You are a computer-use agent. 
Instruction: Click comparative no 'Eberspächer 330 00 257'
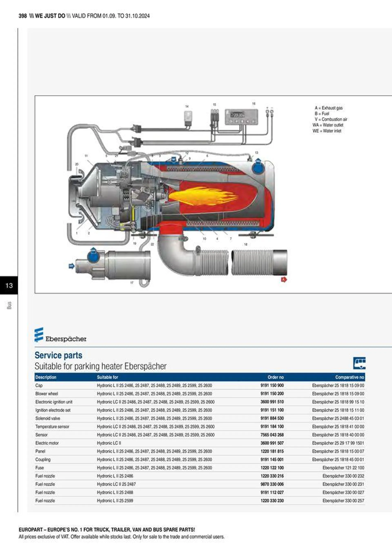point(343,501)
